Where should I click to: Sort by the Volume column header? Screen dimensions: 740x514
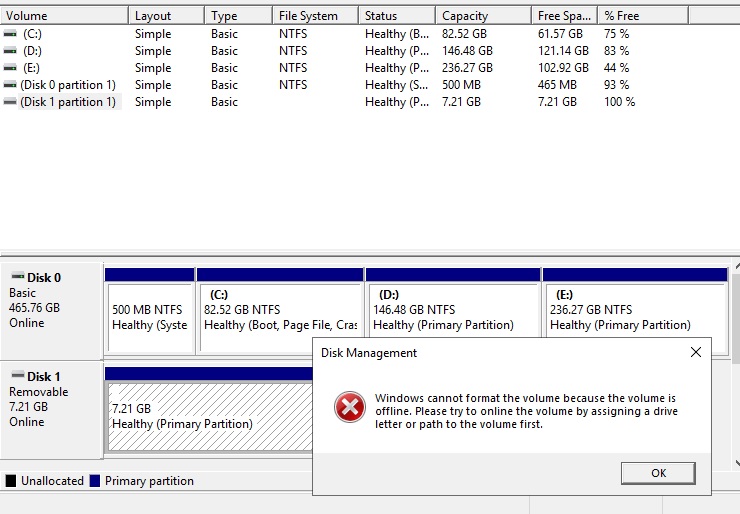click(x=64, y=16)
